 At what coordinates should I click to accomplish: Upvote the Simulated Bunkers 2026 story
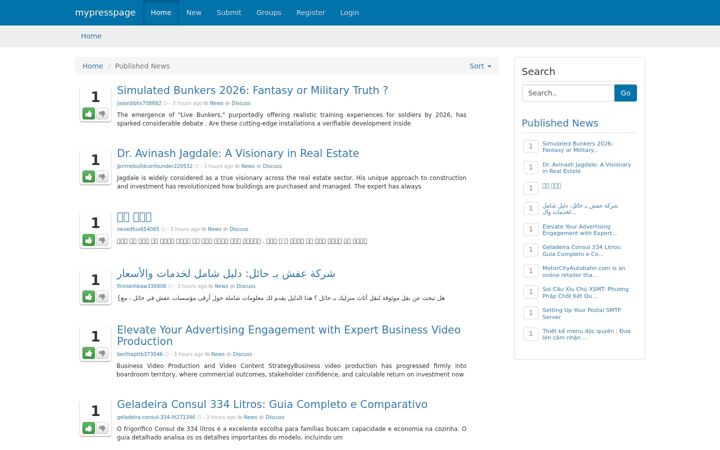click(x=89, y=113)
